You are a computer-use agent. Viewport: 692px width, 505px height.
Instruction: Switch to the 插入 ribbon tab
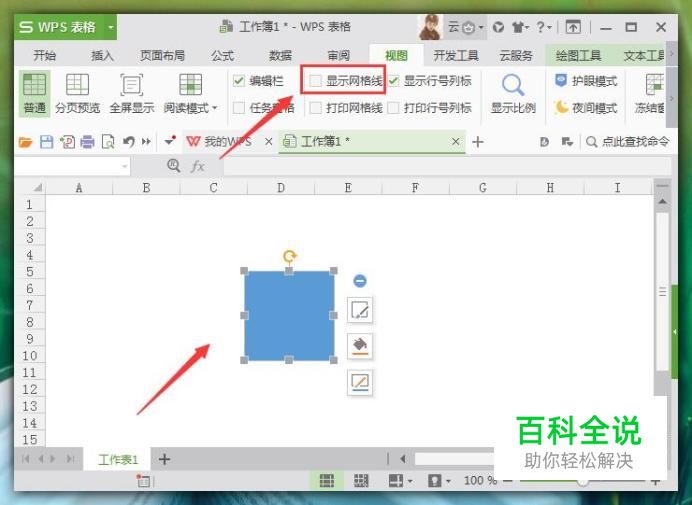[102, 56]
